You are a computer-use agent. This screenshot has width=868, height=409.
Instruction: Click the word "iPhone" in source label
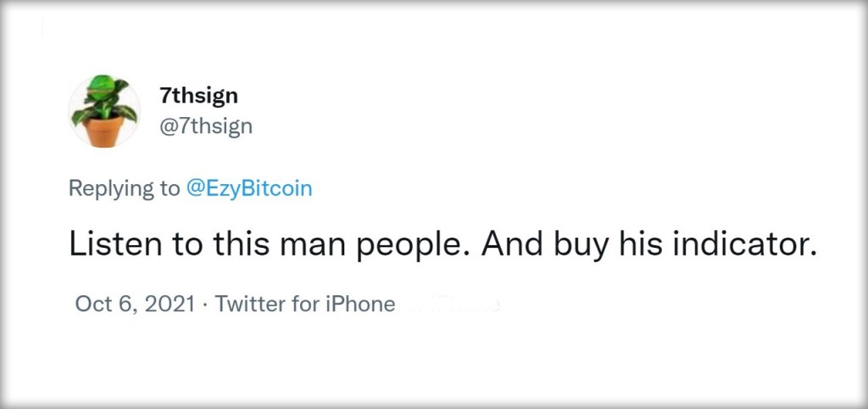pos(360,304)
